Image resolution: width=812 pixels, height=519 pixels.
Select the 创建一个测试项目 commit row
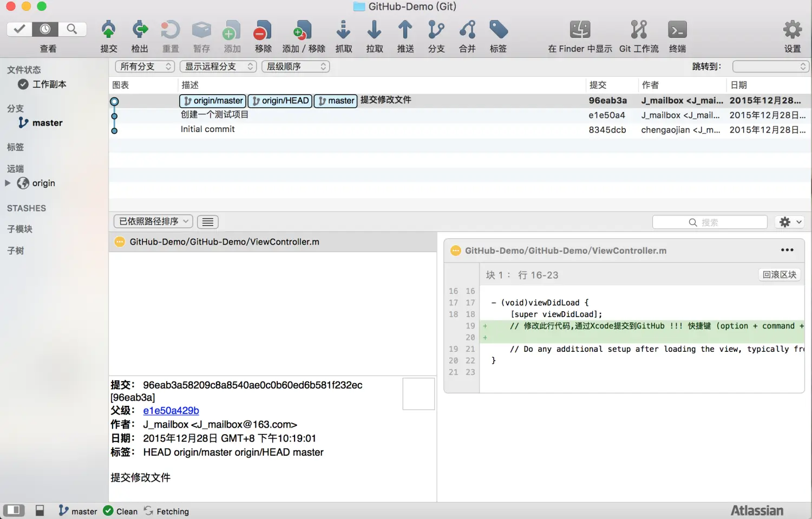pos(460,115)
